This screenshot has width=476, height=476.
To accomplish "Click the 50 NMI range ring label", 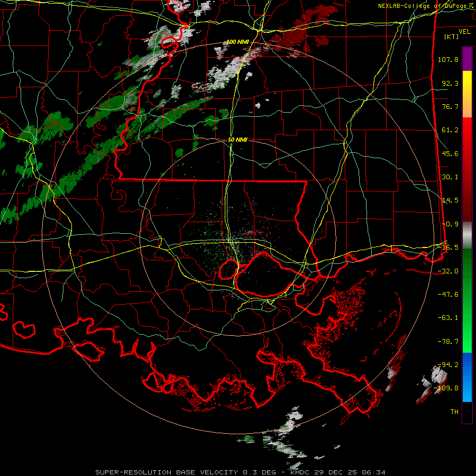I will (x=237, y=140).
